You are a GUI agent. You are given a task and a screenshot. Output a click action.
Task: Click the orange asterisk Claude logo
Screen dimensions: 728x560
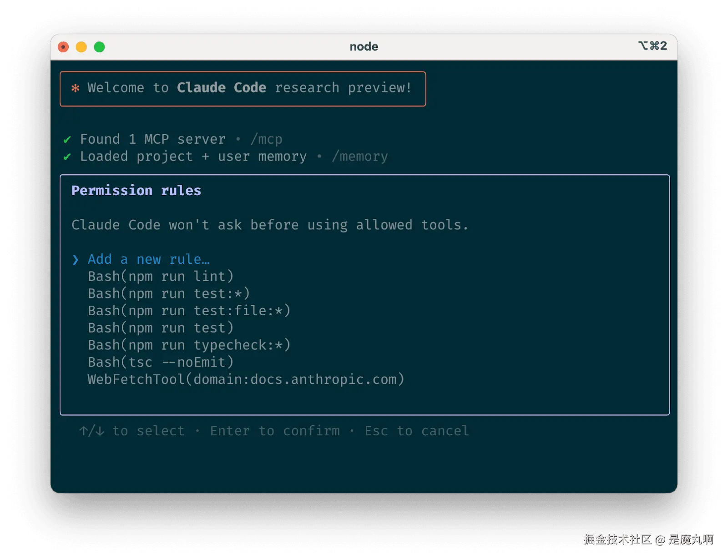pos(76,88)
